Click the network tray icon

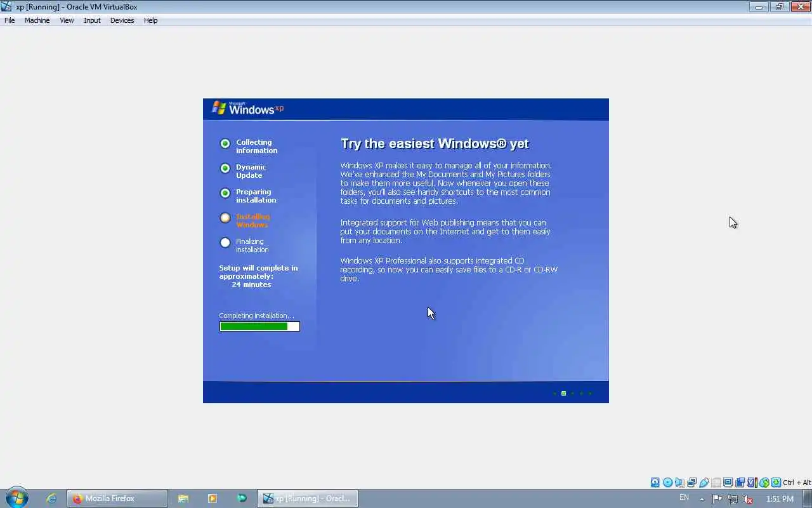[733, 498]
